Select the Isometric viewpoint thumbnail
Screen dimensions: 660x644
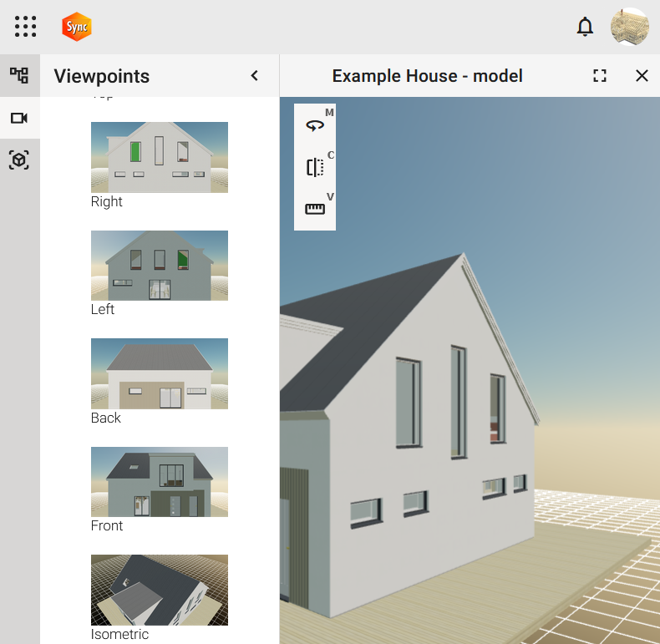[x=159, y=590]
